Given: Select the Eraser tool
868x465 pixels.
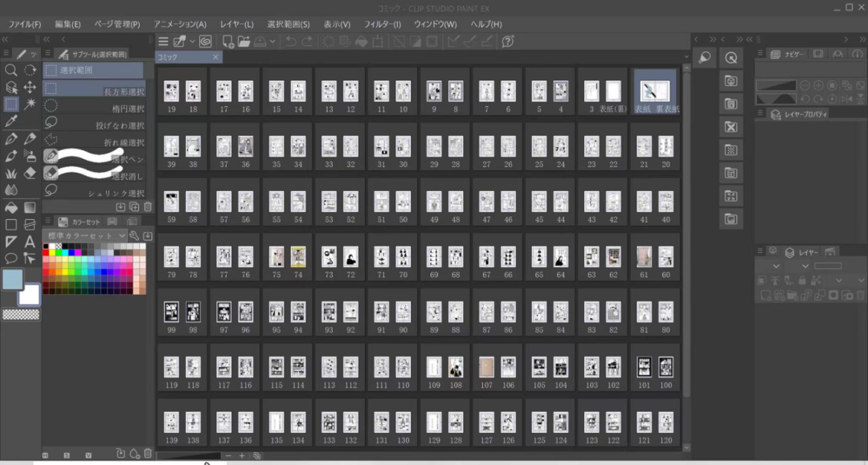Looking at the screenshot, I should pyautogui.click(x=30, y=173).
